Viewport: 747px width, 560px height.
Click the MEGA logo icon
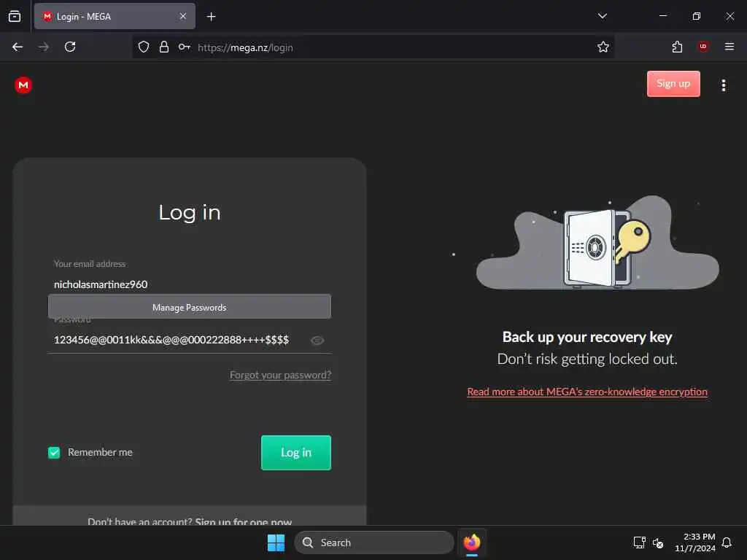click(x=23, y=85)
